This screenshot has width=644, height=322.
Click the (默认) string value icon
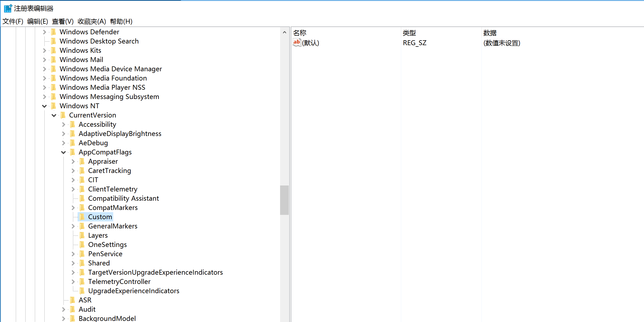pyautogui.click(x=297, y=43)
